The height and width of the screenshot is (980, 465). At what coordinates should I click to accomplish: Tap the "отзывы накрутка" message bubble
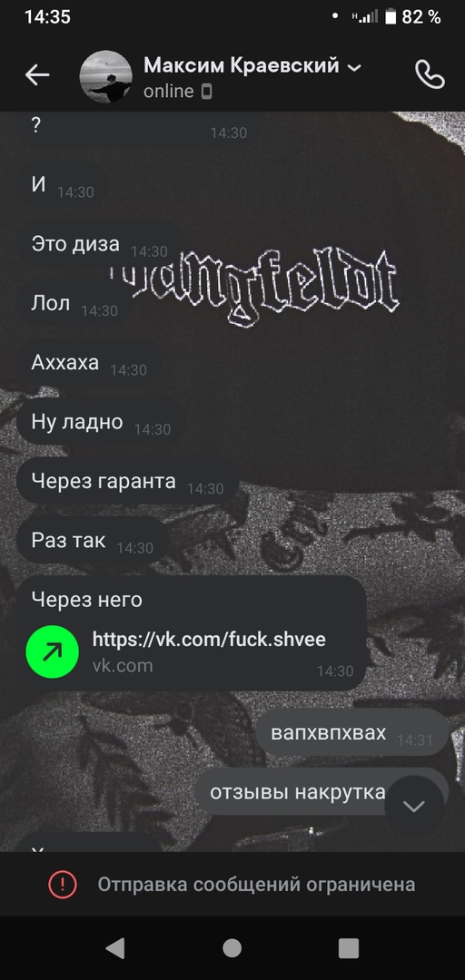pyautogui.click(x=322, y=792)
